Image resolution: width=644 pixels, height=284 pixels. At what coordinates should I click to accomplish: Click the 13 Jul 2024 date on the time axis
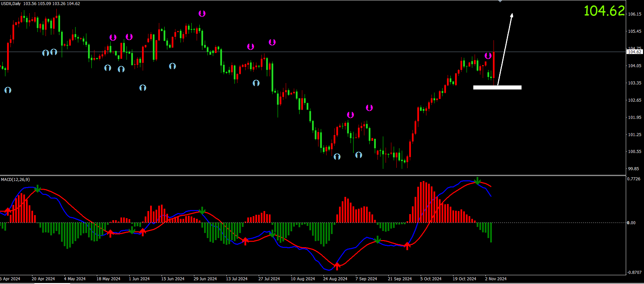(x=236, y=279)
